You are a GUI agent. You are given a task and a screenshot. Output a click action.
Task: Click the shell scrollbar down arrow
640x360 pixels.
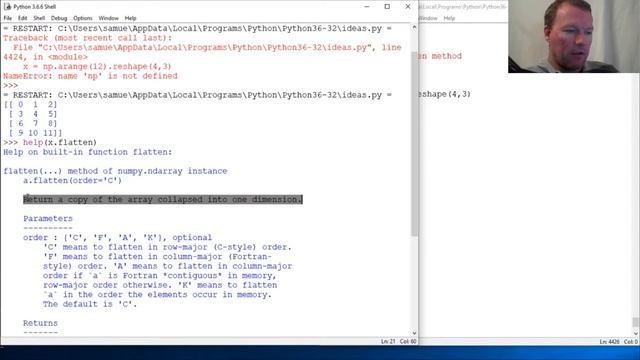pos(414,333)
